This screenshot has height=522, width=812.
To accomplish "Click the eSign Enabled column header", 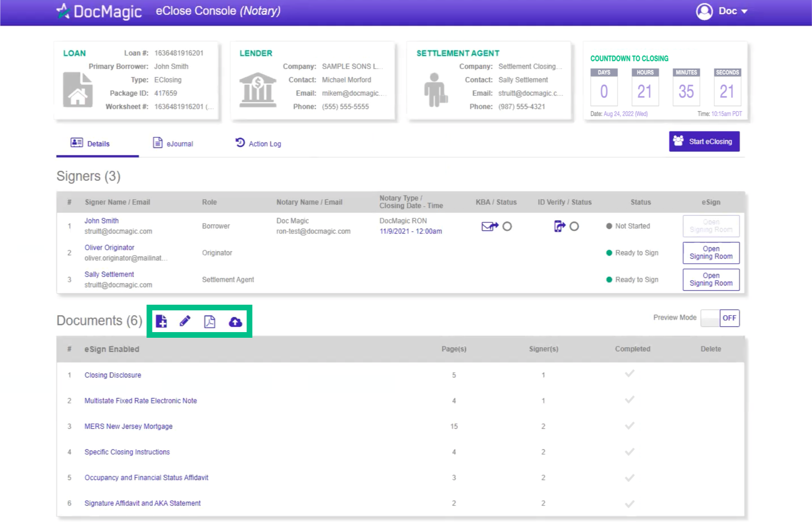I will pyautogui.click(x=112, y=349).
